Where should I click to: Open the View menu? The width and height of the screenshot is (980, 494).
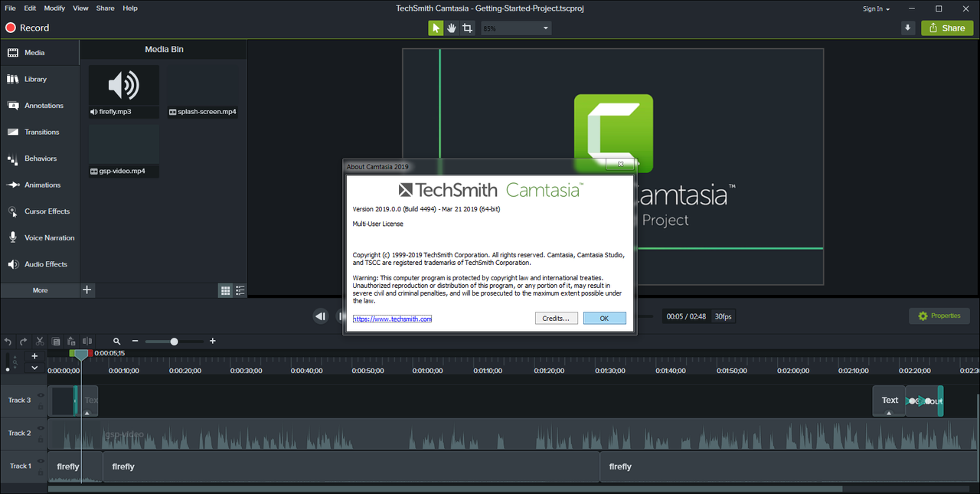(80, 8)
